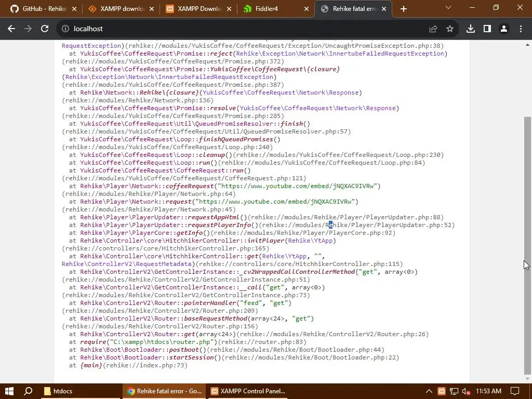Show hidden system tray icons

(x=429, y=391)
